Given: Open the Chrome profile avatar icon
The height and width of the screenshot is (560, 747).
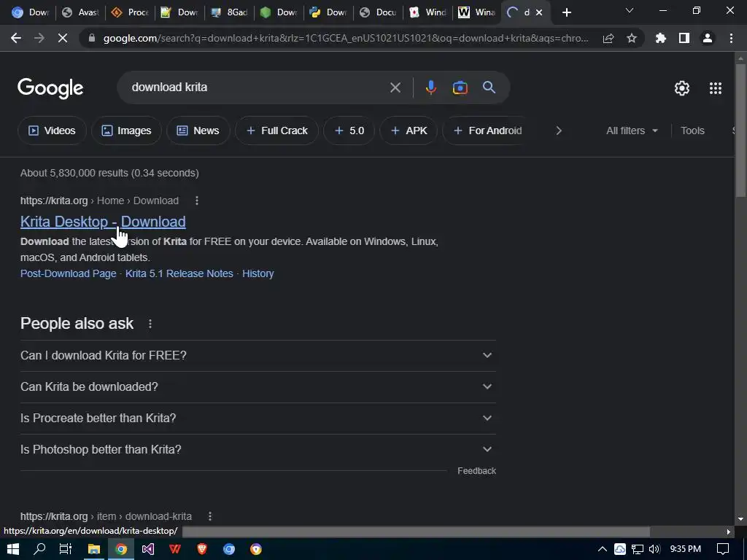Looking at the screenshot, I should tap(708, 38).
